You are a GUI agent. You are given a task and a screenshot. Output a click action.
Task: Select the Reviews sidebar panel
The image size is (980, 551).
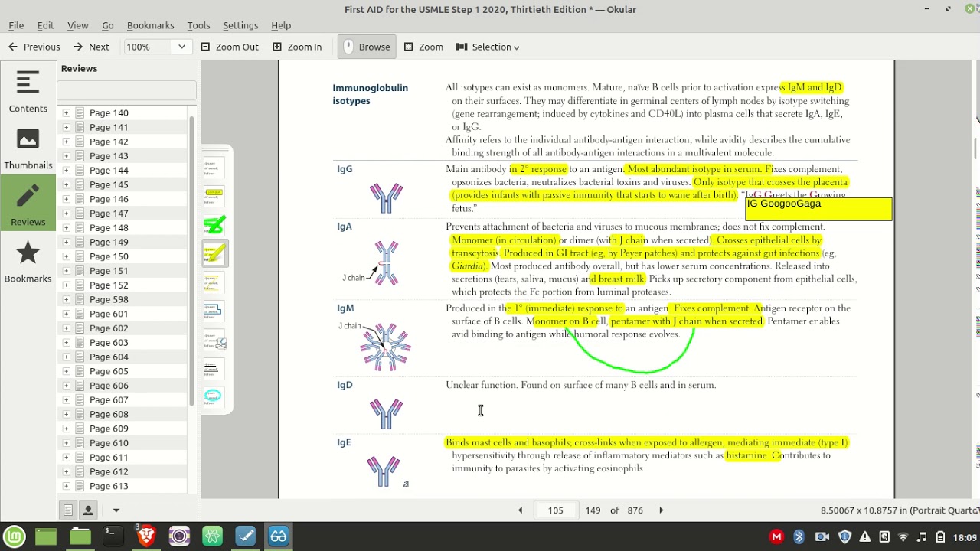click(x=28, y=204)
